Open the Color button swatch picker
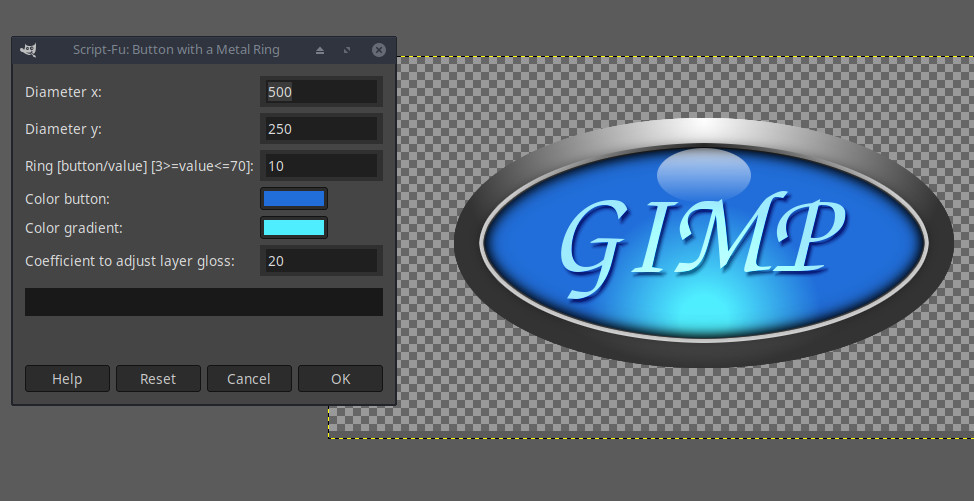 point(294,199)
